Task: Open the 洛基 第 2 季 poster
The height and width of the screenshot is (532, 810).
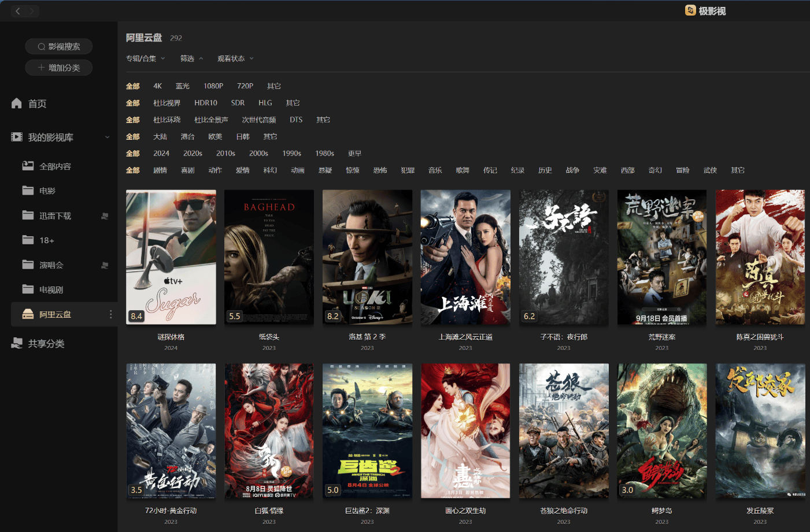Action: pos(368,257)
